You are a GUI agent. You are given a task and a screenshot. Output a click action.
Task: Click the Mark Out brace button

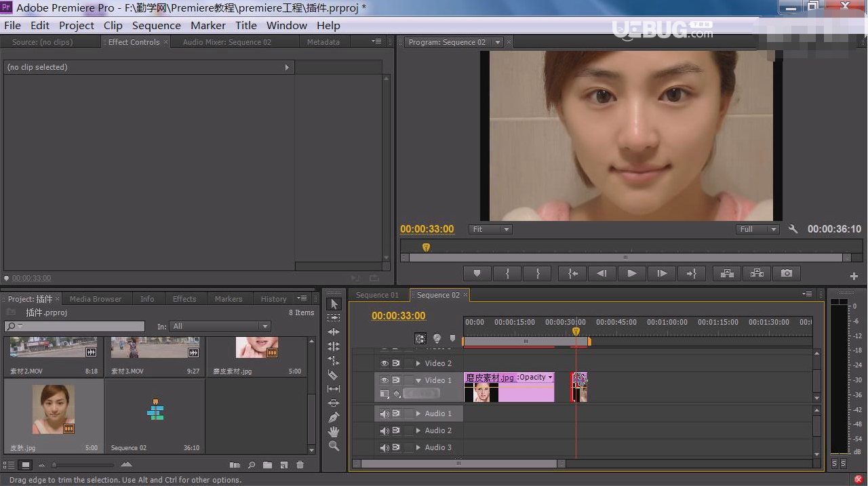[x=537, y=273]
